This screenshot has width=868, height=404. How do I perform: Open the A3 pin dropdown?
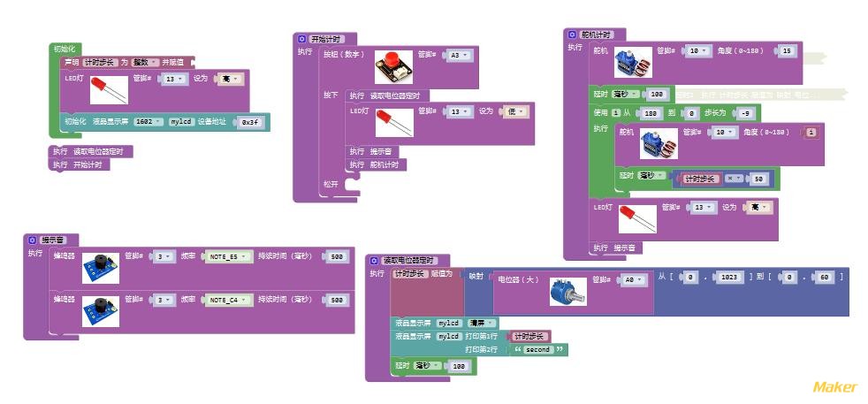tap(460, 55)
